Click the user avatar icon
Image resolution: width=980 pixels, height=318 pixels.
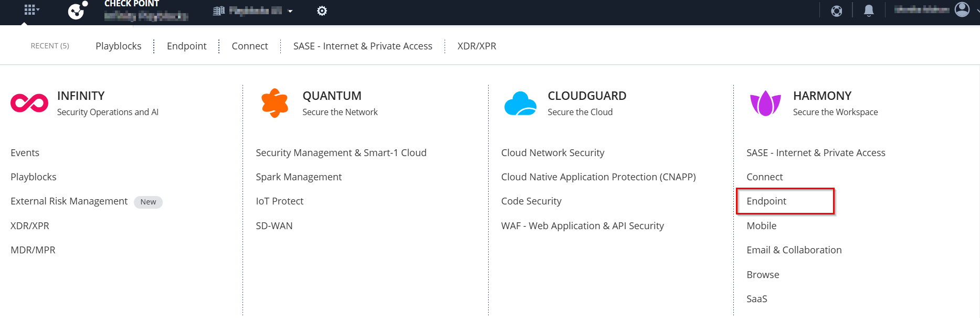click(x=962, y=9)
